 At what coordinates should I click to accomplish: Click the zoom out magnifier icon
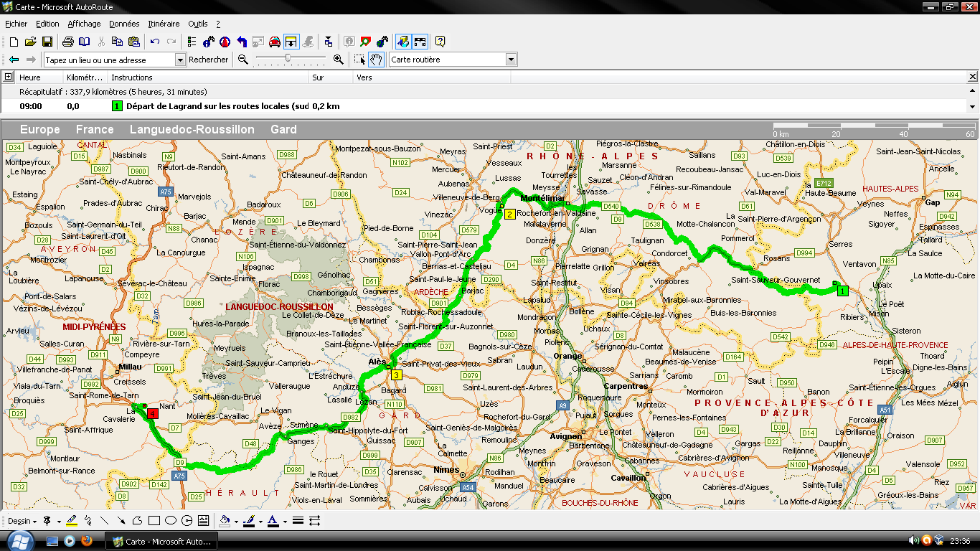(x=243, y=60)
